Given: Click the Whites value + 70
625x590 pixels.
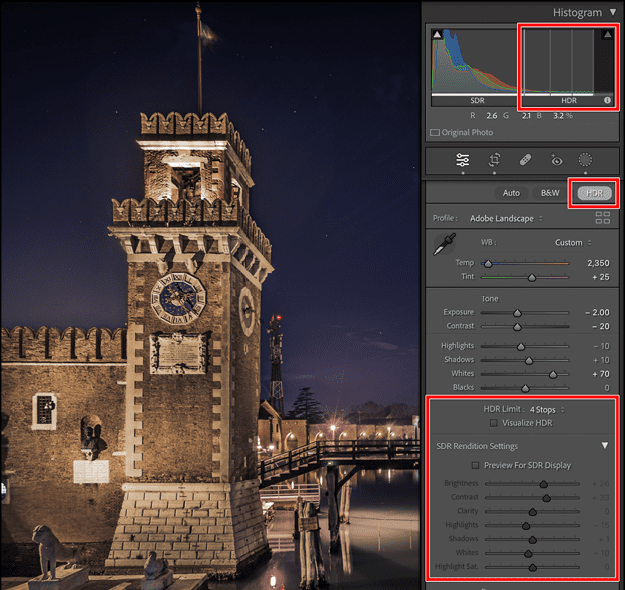Looking at the screenshot, I should (601, 374).
